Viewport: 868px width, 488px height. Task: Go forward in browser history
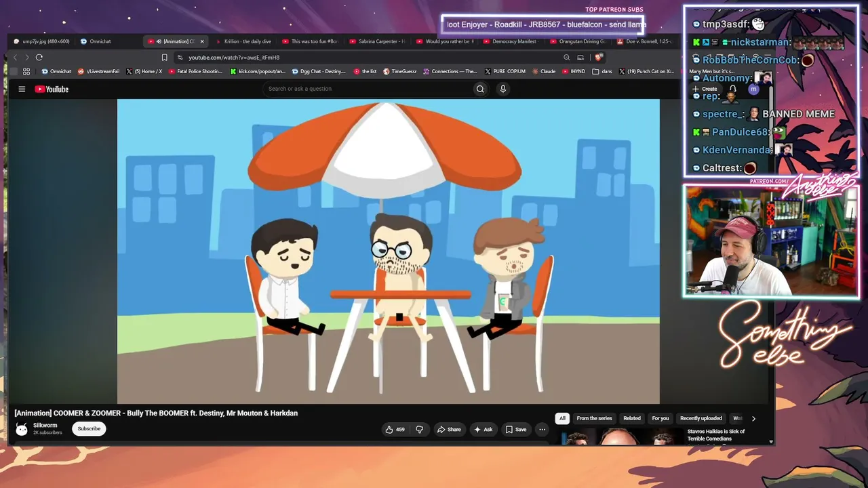click(x=26, y=58)
